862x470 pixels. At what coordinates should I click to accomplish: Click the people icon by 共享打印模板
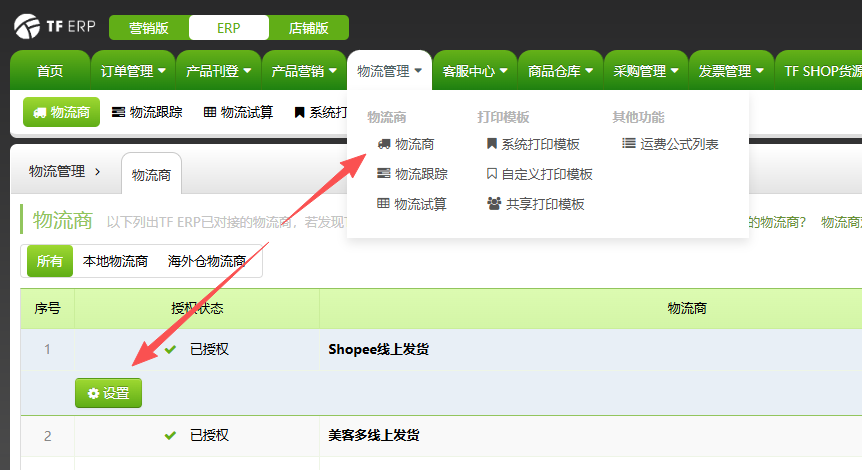click(x=494, y=203)
